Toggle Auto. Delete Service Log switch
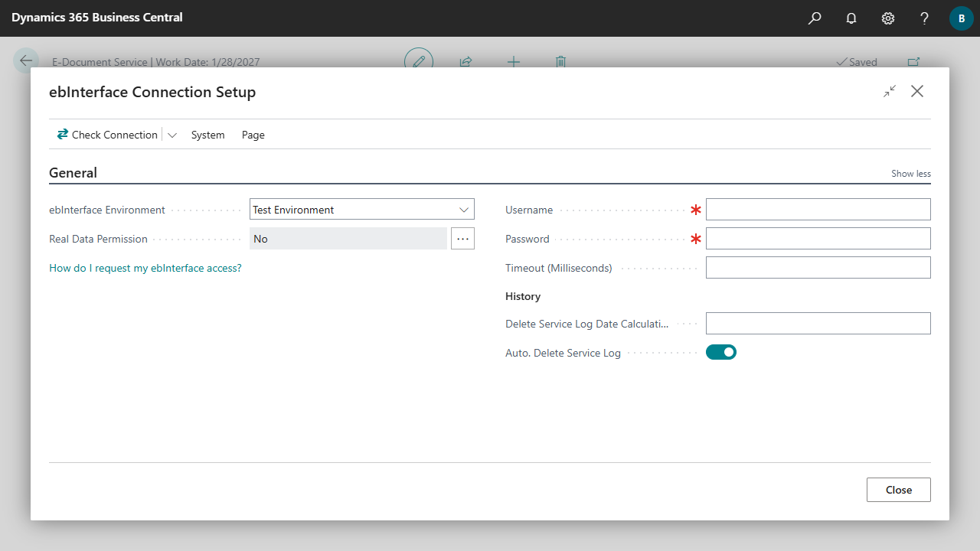This screenshot has height=551, width=980. (720, 352)
